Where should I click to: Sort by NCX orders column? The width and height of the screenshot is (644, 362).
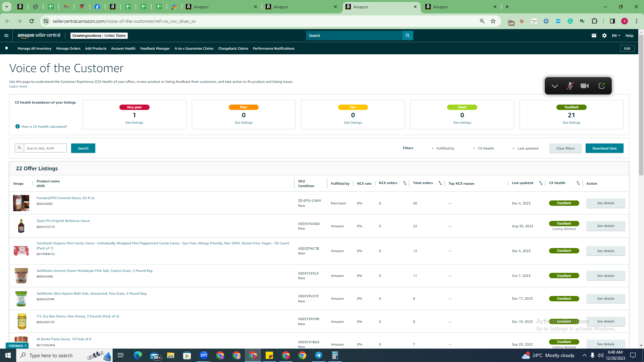tap(405, 183)
